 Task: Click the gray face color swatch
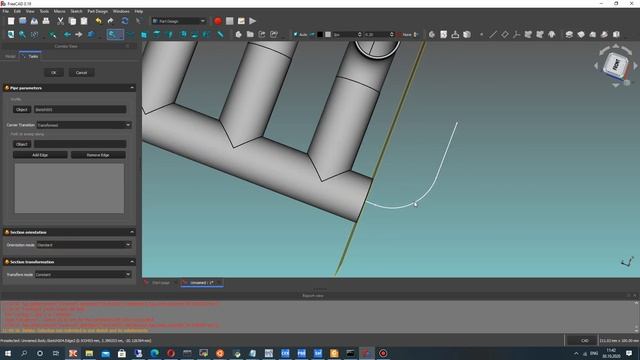[328, 35]
